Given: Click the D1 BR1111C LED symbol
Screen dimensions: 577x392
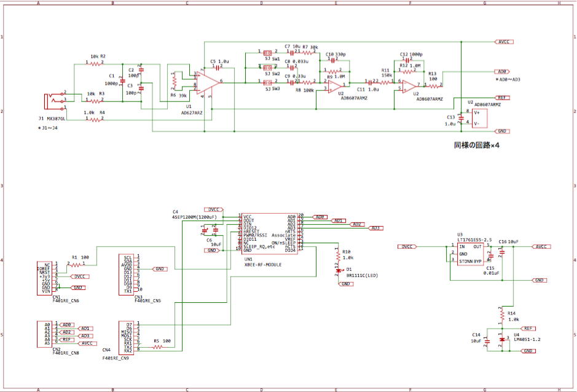Looking at the screenshot, I should pos(338,270).
